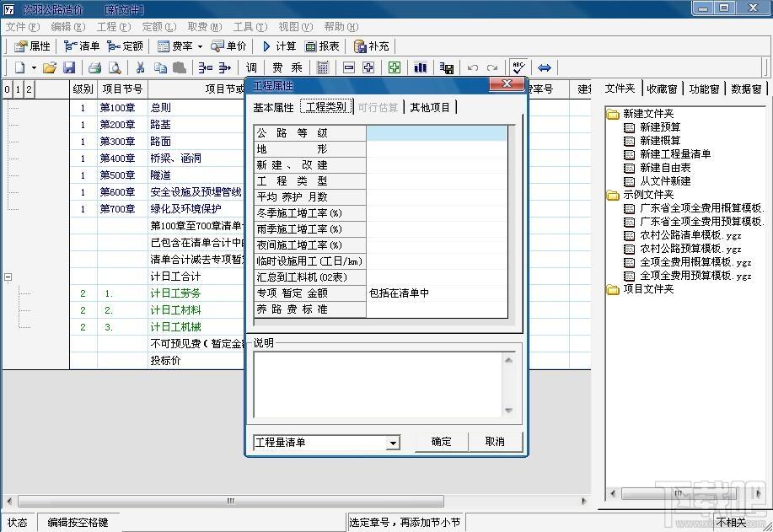
Task: Close the 工程属性 dialog
Action: [507, 83]
